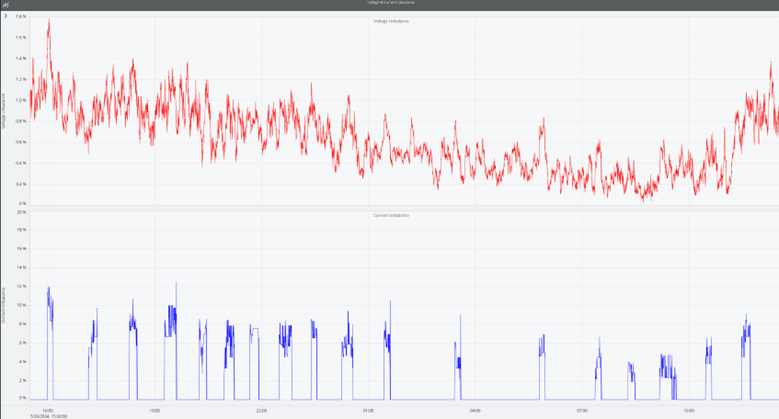
Task: Click the 18 % current axis label
Action: [21, 230]
